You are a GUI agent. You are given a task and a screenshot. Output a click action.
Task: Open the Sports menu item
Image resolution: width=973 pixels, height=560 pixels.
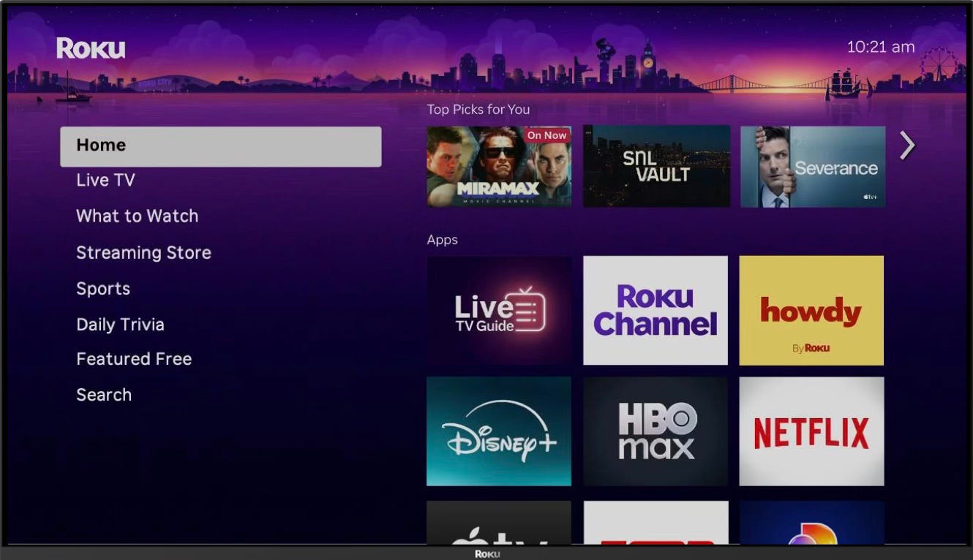click(x=103, y=289)
